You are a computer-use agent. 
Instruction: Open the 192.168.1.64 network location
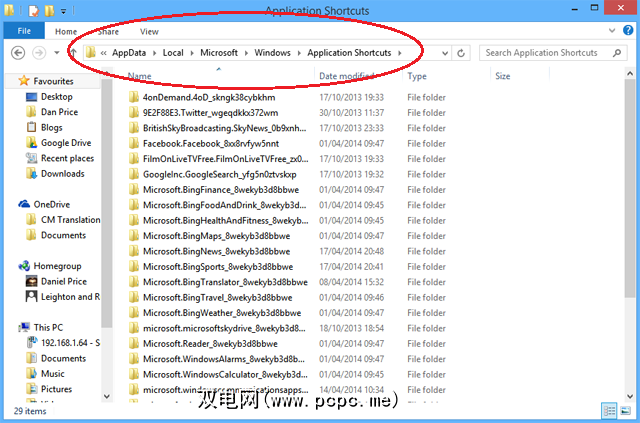click(70, 343)
